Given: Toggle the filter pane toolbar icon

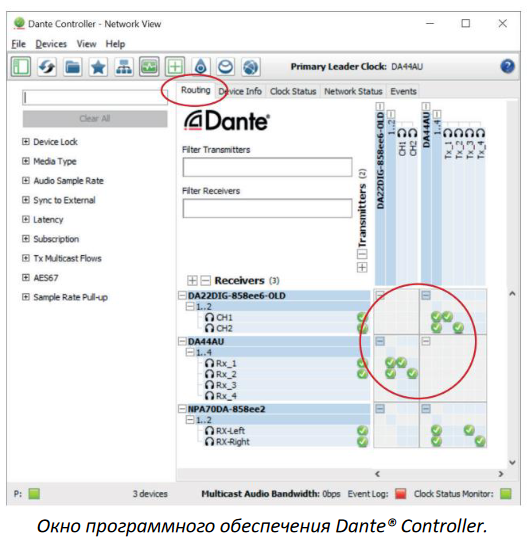Looking at the screenshot, I should [21, 66].
